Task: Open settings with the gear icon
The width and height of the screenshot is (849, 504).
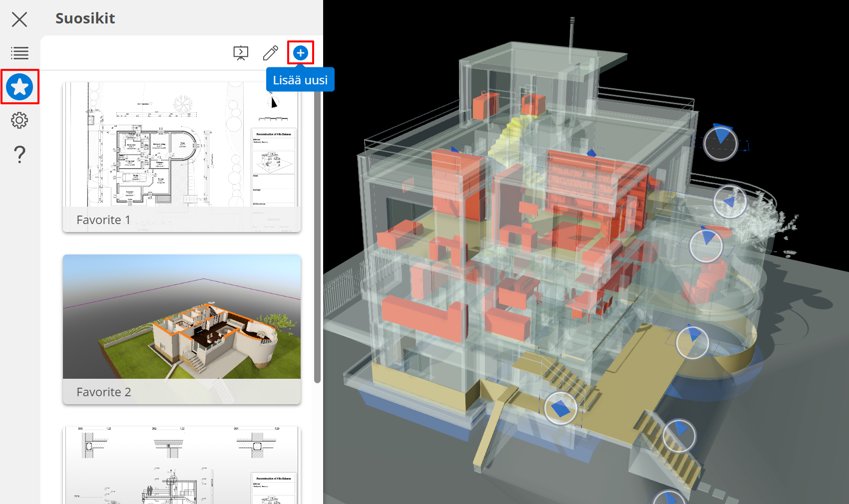Action: click(x=19, y=120)
